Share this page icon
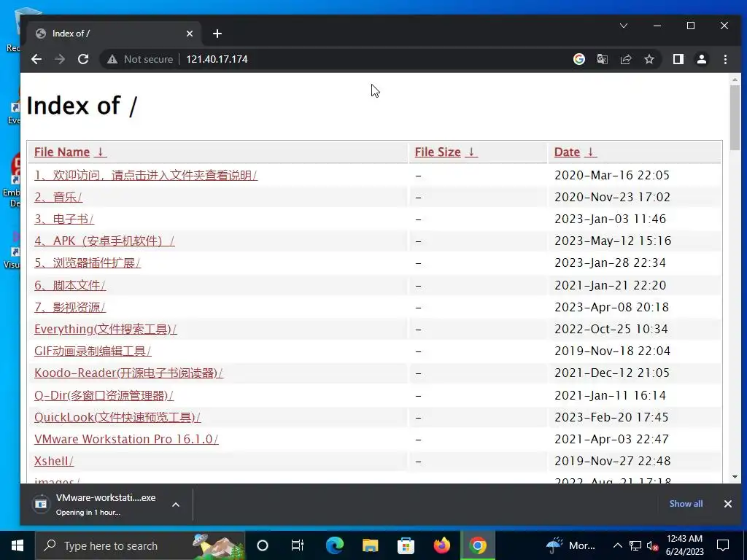The image size is (747, 560). point(625,59)
